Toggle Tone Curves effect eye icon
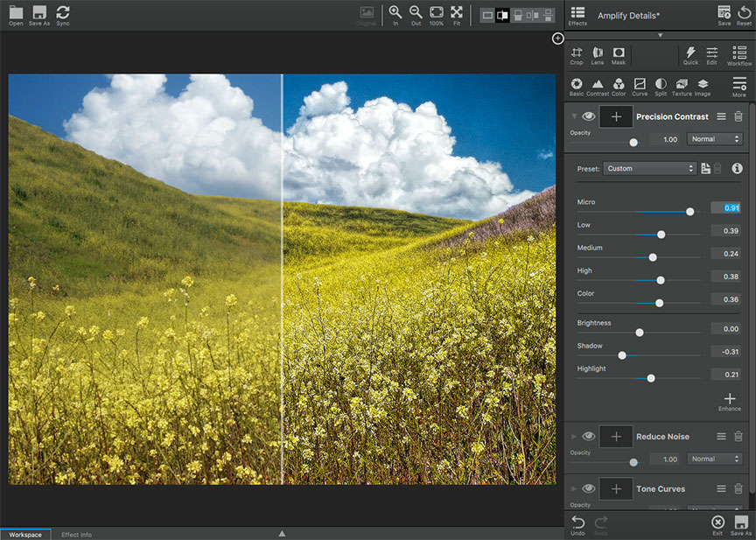 589,489
